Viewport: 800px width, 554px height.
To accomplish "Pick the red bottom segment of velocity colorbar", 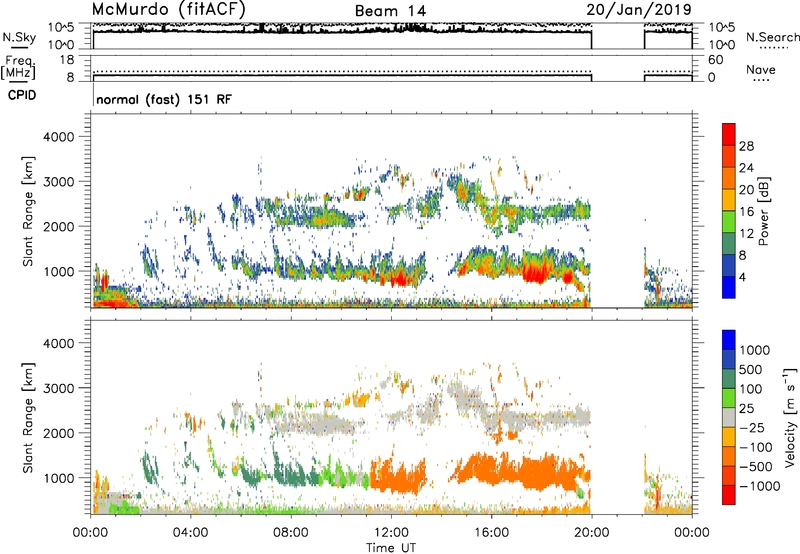I will (x=729, y=495).
